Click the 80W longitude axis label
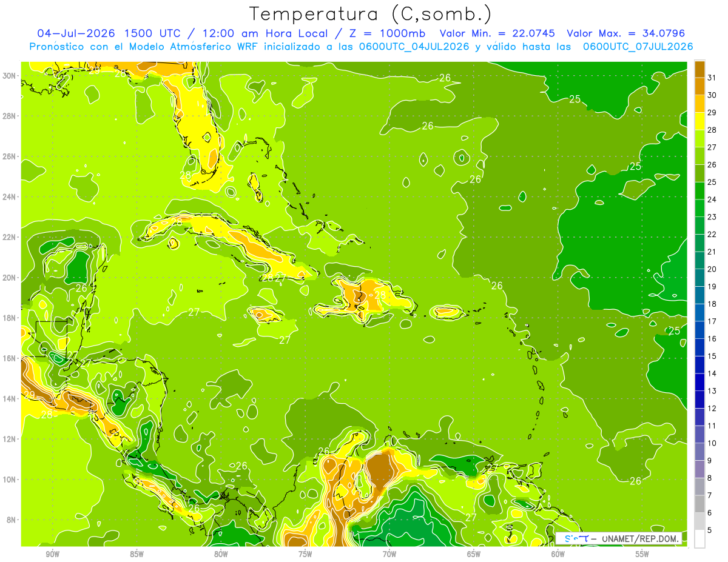This screenshot has height=562, width=728. coord(221,554)
